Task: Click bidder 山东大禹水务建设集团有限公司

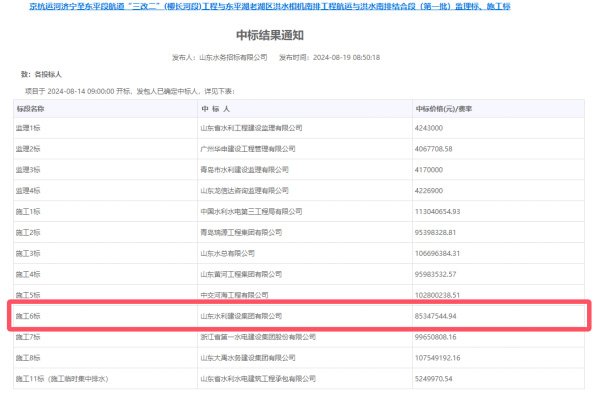Action: [x=248, y=358]
